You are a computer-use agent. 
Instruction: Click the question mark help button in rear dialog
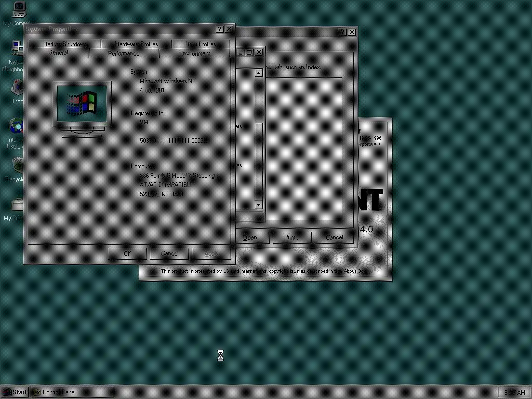point(343,32)
